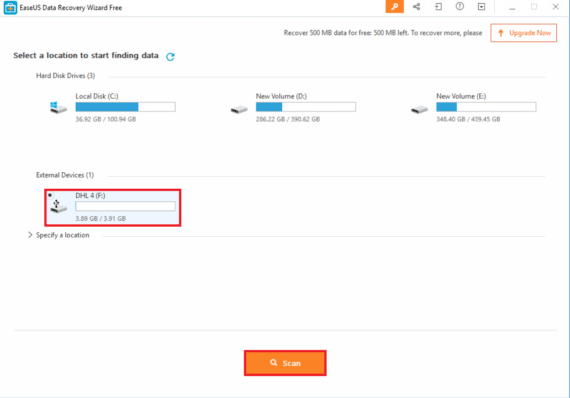Close the EaseUS window
The width and height of the screenshot is (570, 398).
[555, 7]
